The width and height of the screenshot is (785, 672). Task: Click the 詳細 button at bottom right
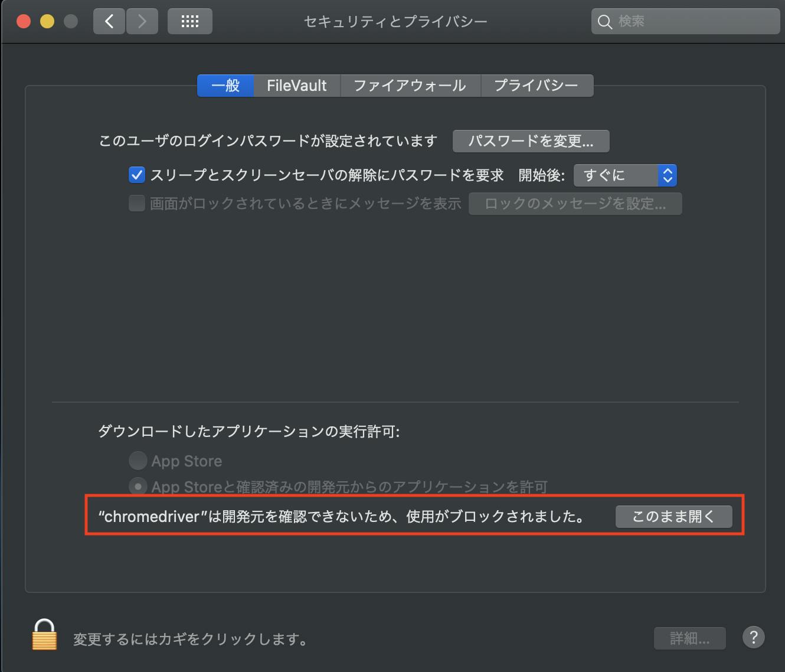tap(689, 638)
